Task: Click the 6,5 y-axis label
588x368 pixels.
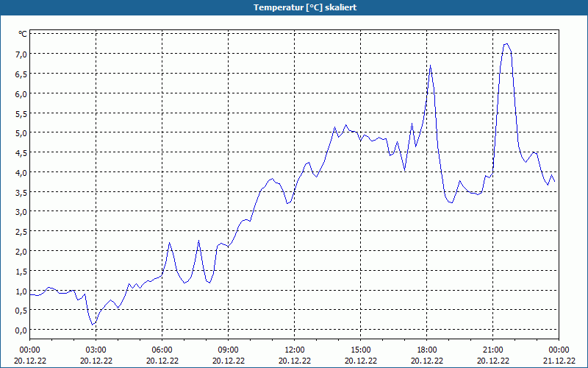Action: tap(21, 74)
